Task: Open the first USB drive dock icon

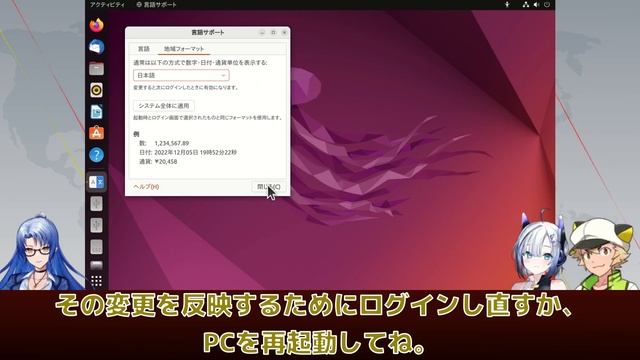Action: 96,204
